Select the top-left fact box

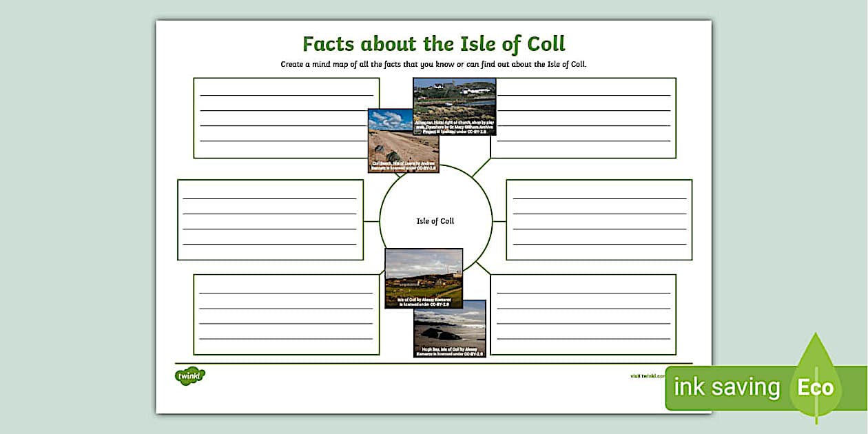(x=286, y=117)
